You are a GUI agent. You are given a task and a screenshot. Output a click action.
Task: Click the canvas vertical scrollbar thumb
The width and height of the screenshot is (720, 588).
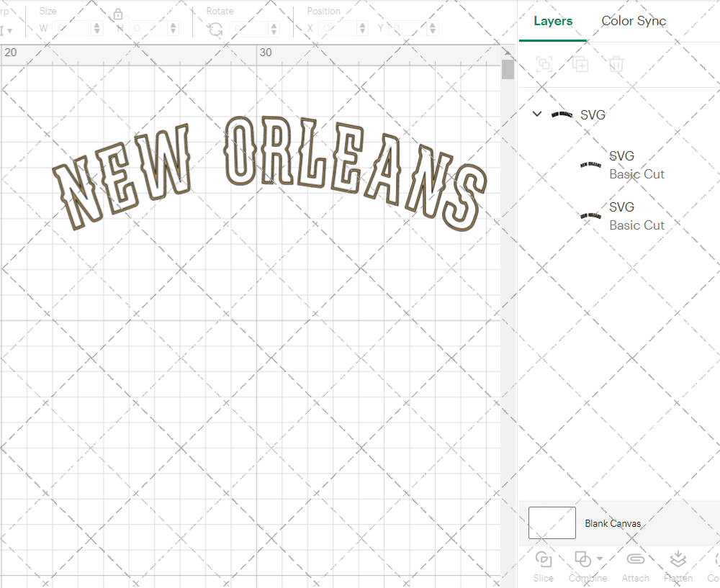click(x=508, y=69)
